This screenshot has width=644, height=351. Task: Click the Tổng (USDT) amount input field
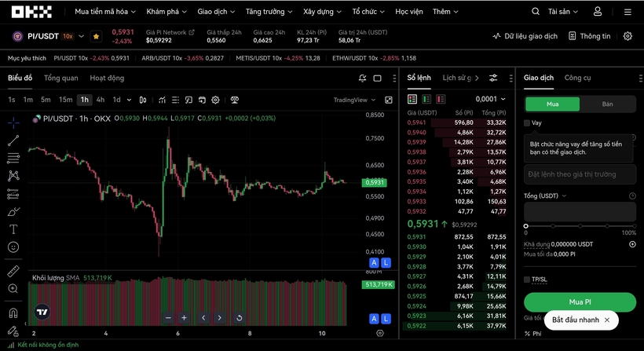tap(580, 213)
